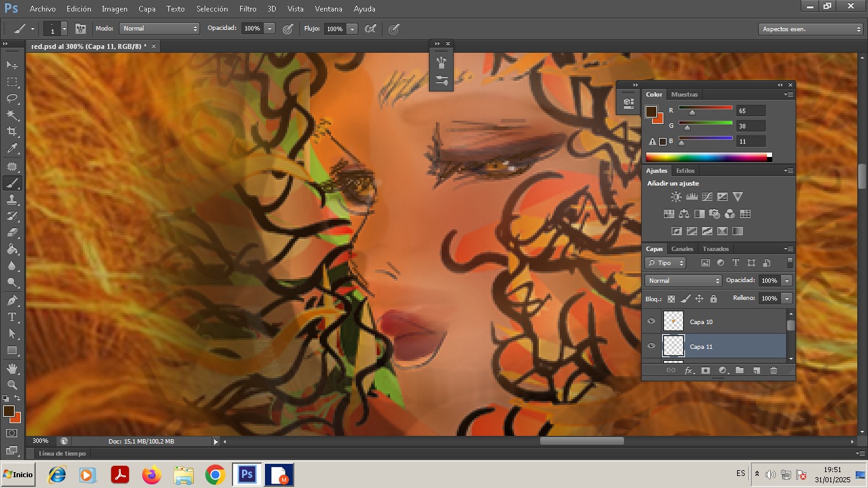Image resolution: width=868 pixels, height=488 pixels.
Task: Select the Crop tool
Action: click(12, 132)
